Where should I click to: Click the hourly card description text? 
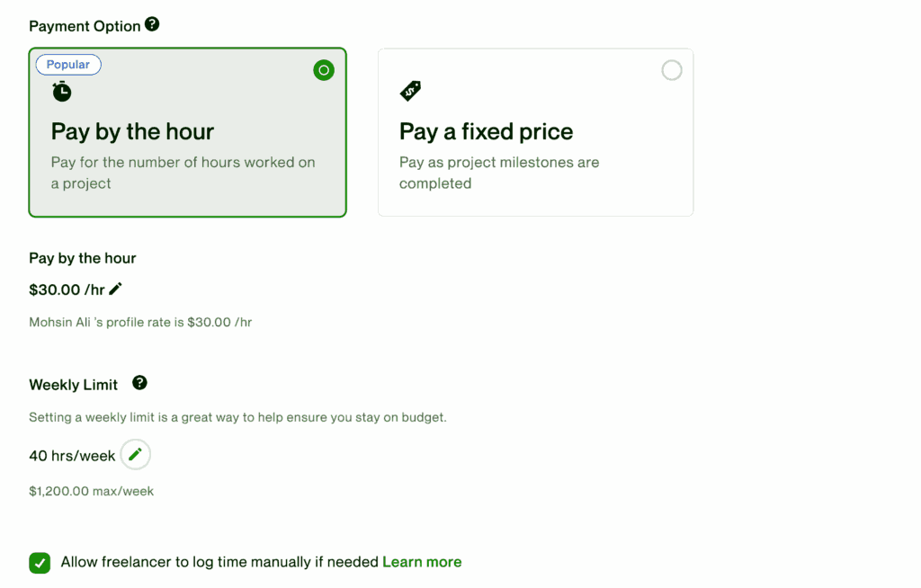183,173
